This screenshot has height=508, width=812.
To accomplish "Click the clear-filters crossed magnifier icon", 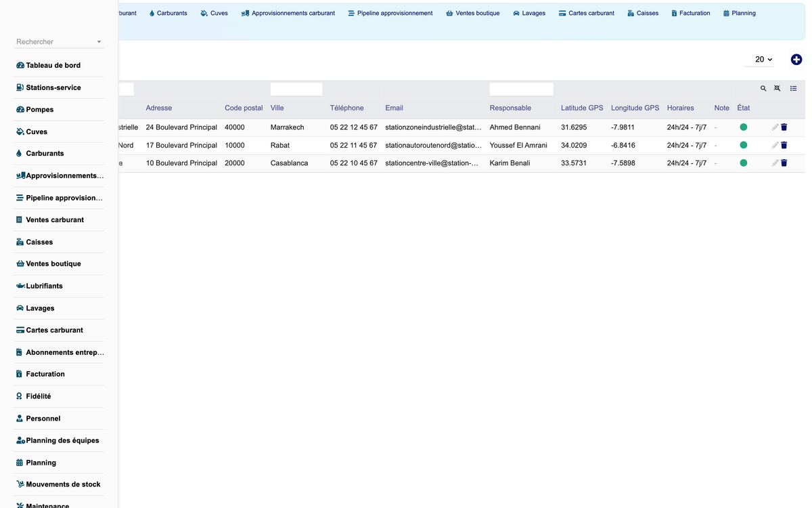I will [x=777, y=89].
